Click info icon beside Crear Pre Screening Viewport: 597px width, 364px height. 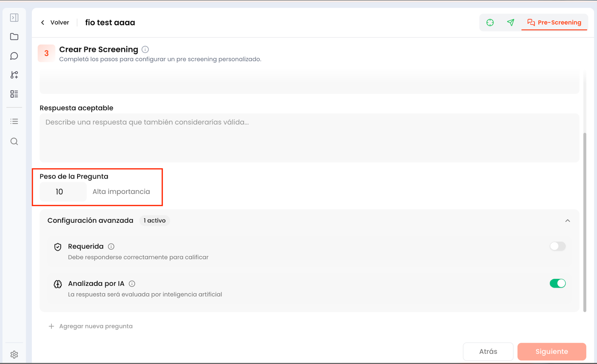coord(145,50)
